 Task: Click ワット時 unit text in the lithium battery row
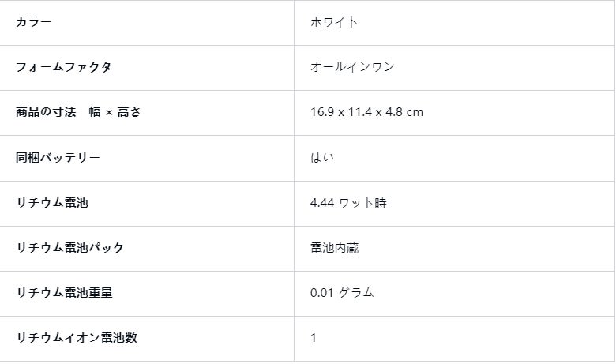[362, 203]
